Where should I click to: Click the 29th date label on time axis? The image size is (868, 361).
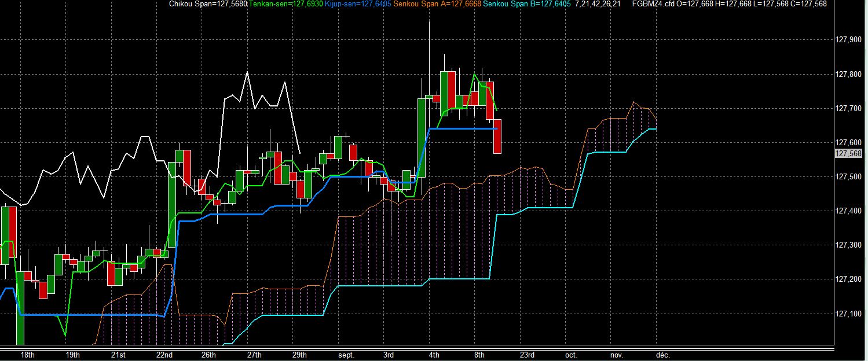coord(299,355)
